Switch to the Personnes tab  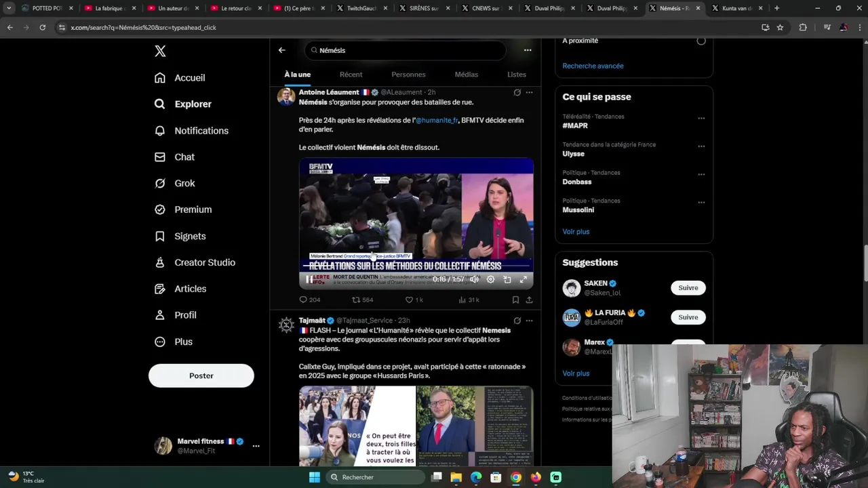[408, 75]
